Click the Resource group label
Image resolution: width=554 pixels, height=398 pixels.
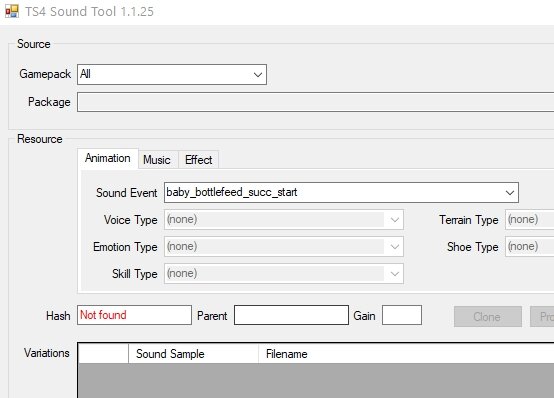pos(40,139)
